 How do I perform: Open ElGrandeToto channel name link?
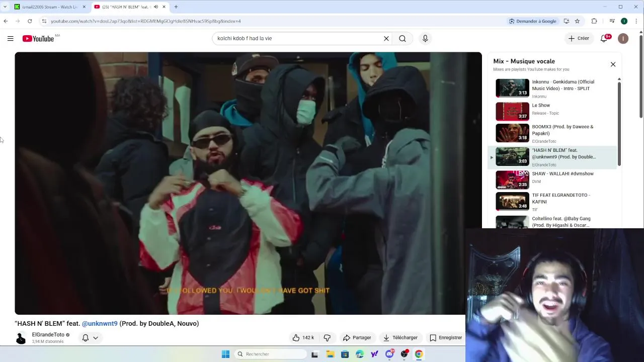48,335
